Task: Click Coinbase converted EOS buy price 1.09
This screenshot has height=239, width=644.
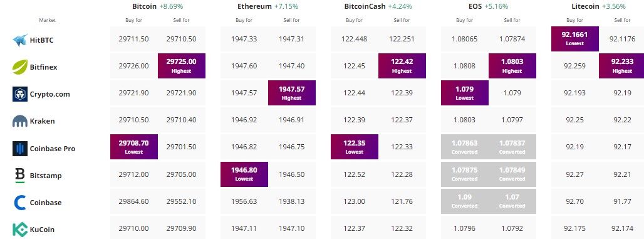Action: tap(464, 201)
